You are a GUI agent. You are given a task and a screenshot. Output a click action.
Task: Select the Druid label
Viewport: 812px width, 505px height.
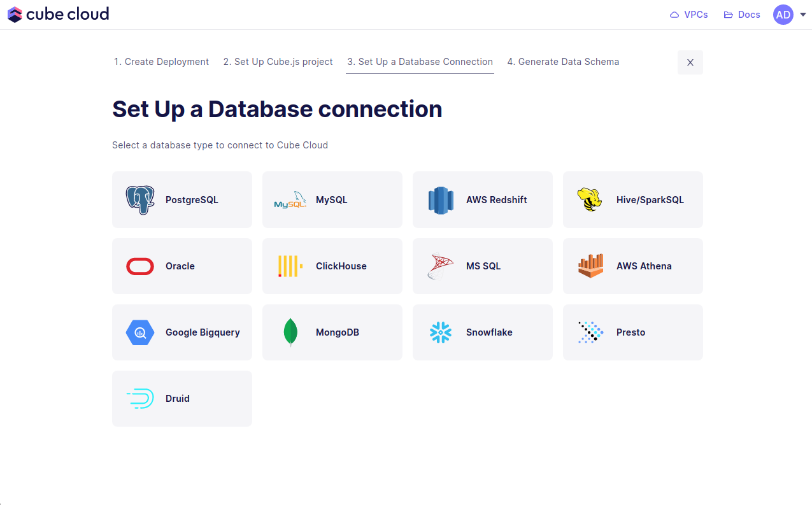tap(178, 399)
